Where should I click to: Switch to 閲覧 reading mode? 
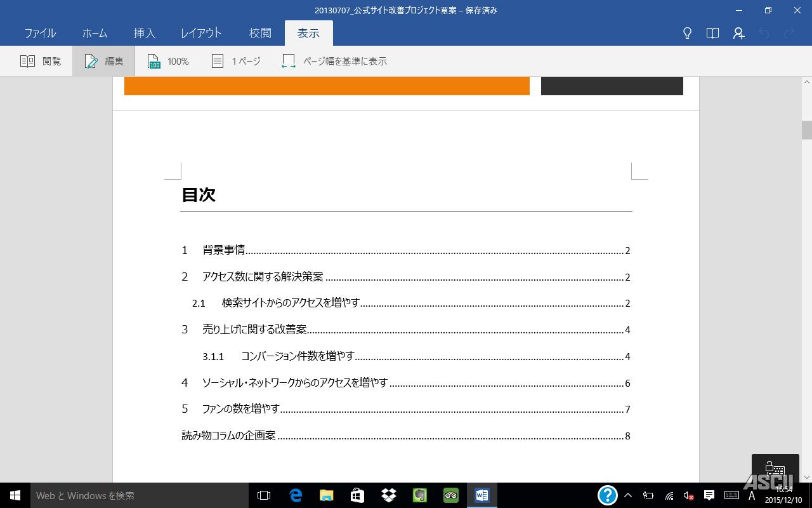(41, 61)
